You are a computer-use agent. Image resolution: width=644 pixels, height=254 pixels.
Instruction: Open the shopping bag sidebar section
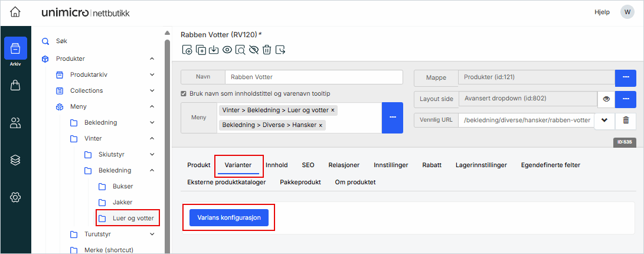[15, 86]
